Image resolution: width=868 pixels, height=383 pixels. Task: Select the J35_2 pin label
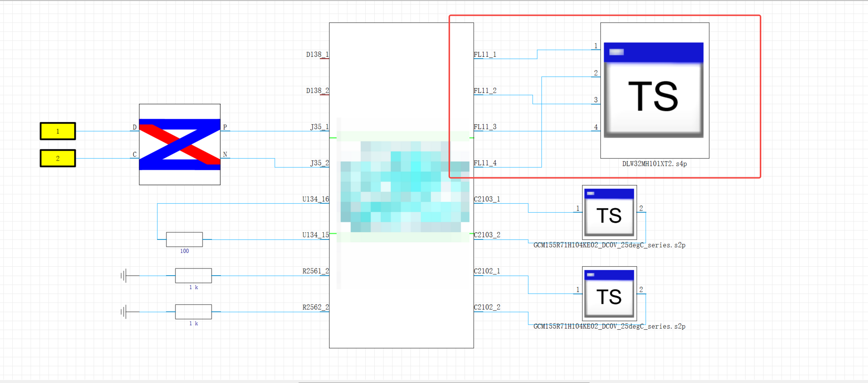click(319, 163)
